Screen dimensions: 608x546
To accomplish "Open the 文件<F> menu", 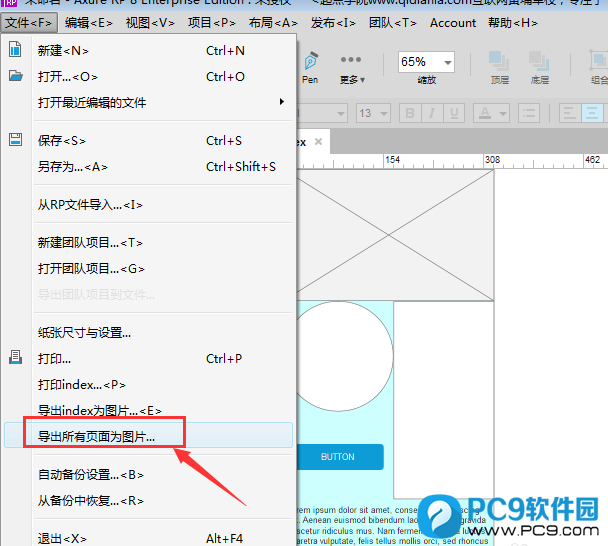I will [x=29, y=23].
